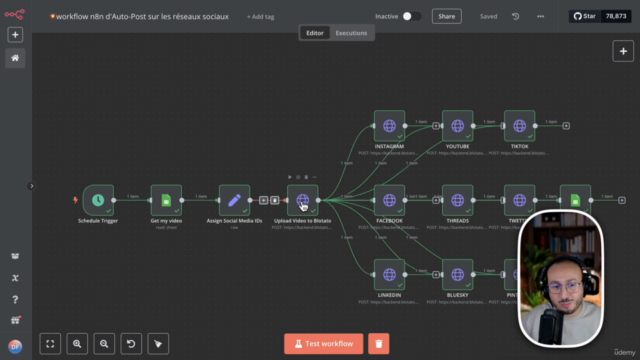Select the final Google Sheets node

[576, 199]
